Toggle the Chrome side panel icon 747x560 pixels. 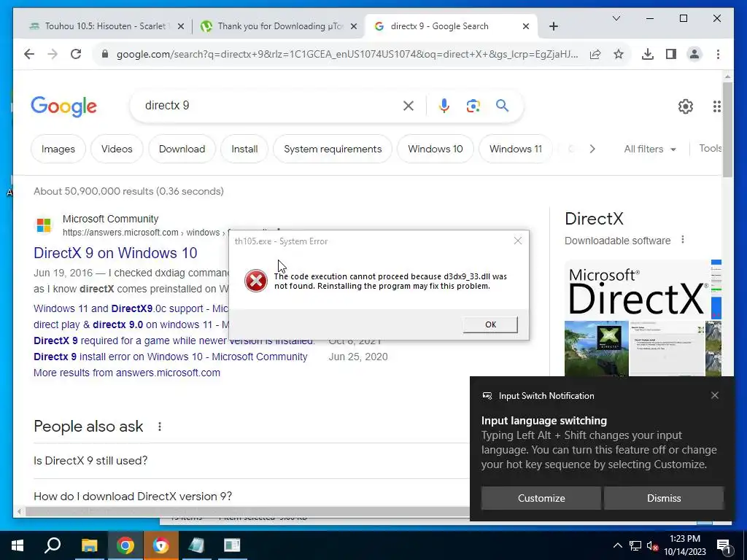coord(671,54)
